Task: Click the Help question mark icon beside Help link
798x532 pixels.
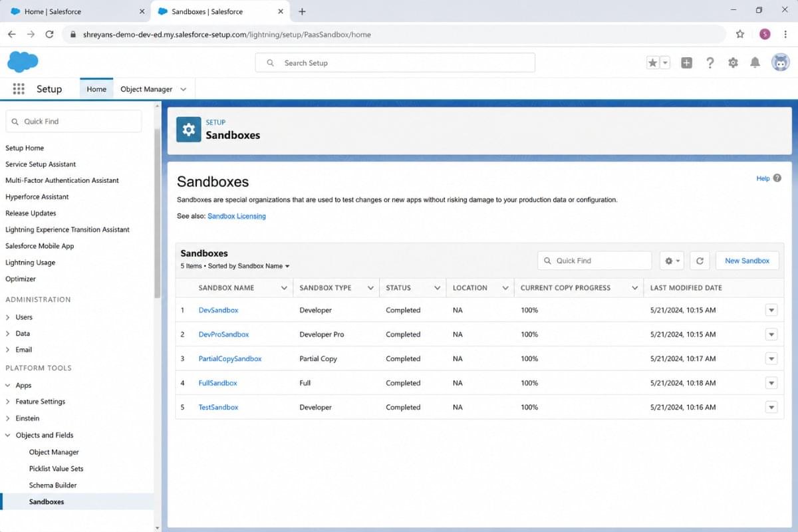Action: [x=777, y=178]
